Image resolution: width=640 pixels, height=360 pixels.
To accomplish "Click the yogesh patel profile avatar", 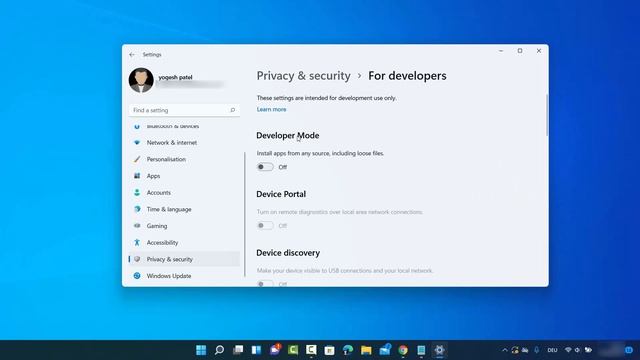I will click(141, 80).
